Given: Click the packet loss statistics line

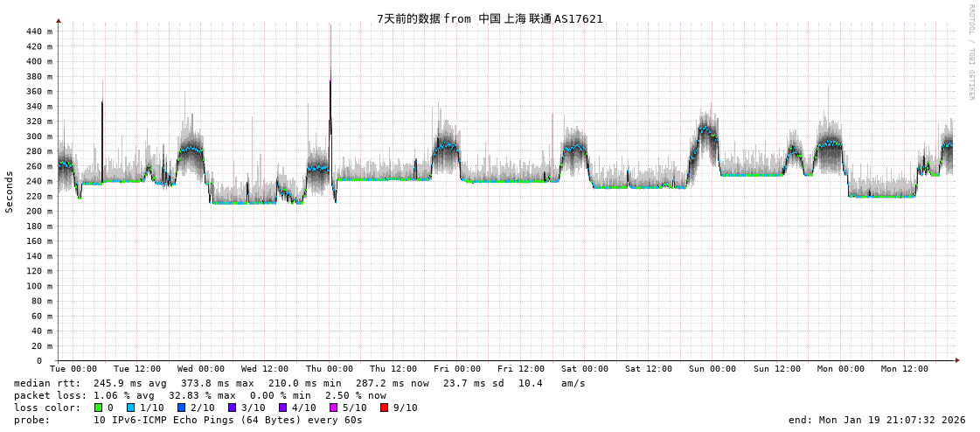Looking at the screenshot, I should tap(199, 395).
